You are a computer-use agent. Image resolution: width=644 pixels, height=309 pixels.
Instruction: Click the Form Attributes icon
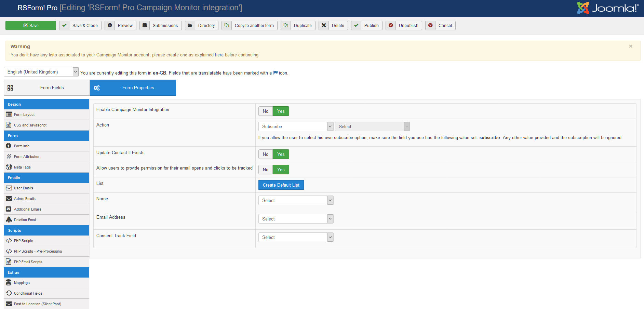[9, 156]
